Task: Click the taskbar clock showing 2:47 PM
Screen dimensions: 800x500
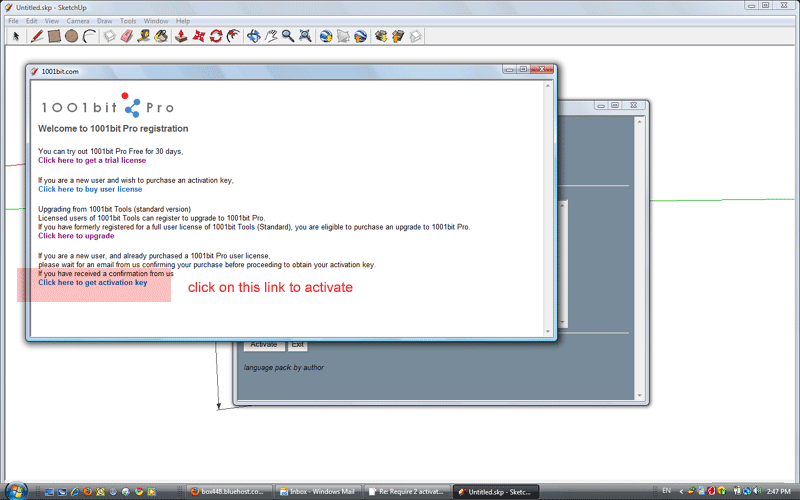Action: coord(778,491)
